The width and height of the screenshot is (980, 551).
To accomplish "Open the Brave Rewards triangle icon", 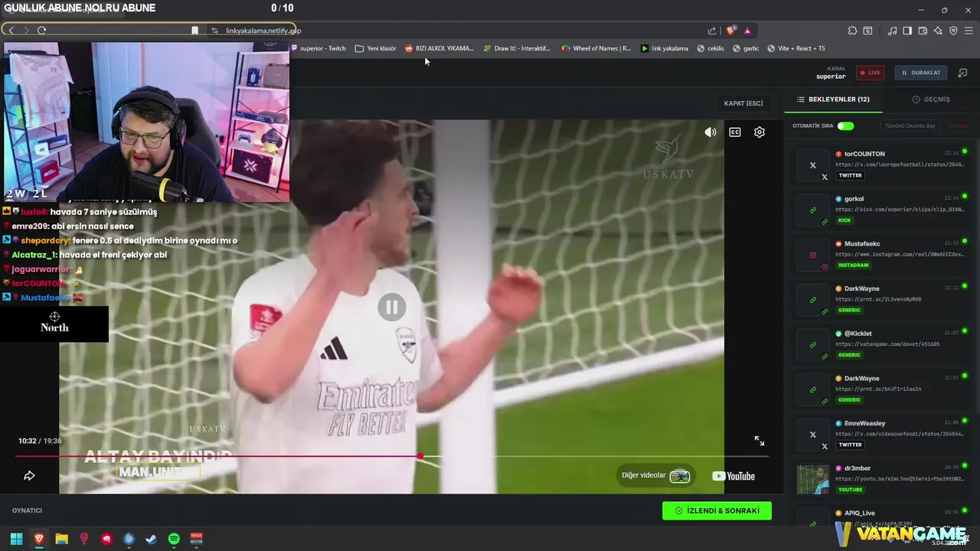I will pyautogui.click(x=747, y=31).
